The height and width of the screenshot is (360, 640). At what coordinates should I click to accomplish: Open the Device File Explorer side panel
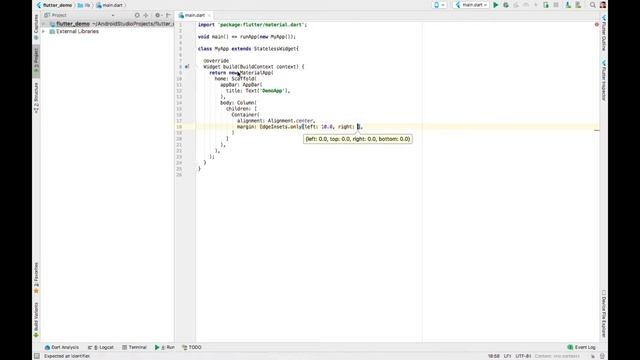604,314
